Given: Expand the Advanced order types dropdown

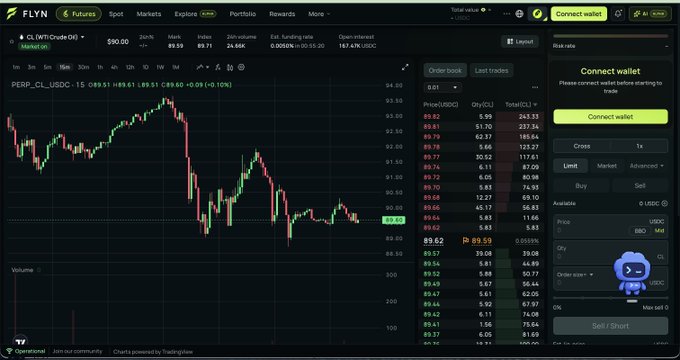Looking at the screenshot, I should tap(647, 166).
